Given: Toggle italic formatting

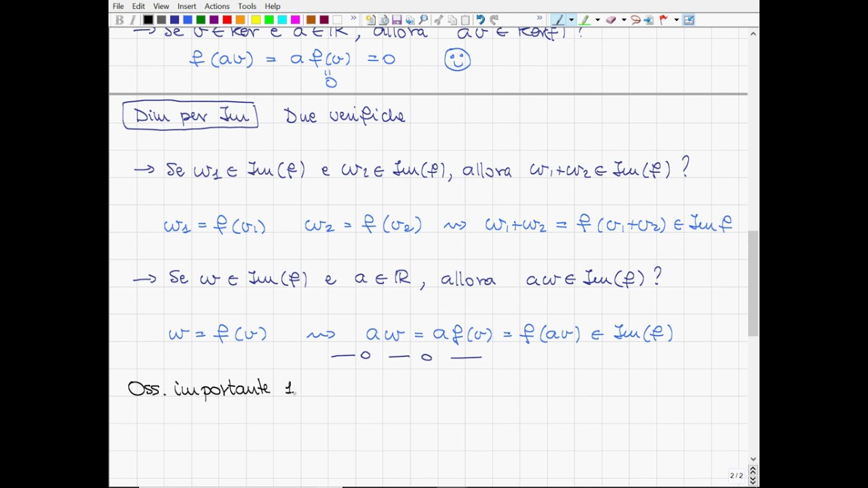Looking at the screenshot, I should (133, 20).
